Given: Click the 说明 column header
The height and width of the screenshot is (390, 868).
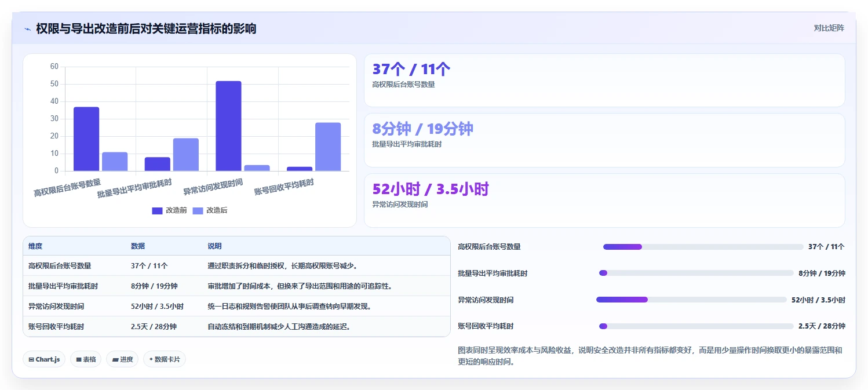Looking at the screenshot, I should coord(214,246).
